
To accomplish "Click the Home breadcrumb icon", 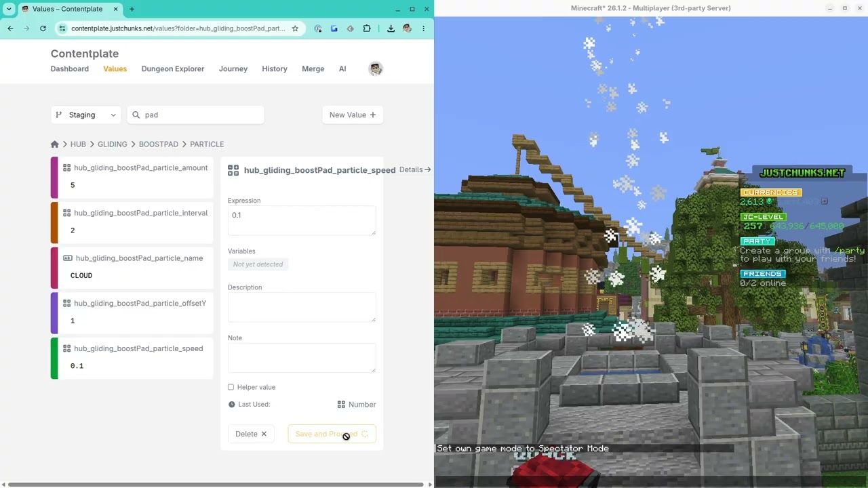I will click(x=55, y=144).
